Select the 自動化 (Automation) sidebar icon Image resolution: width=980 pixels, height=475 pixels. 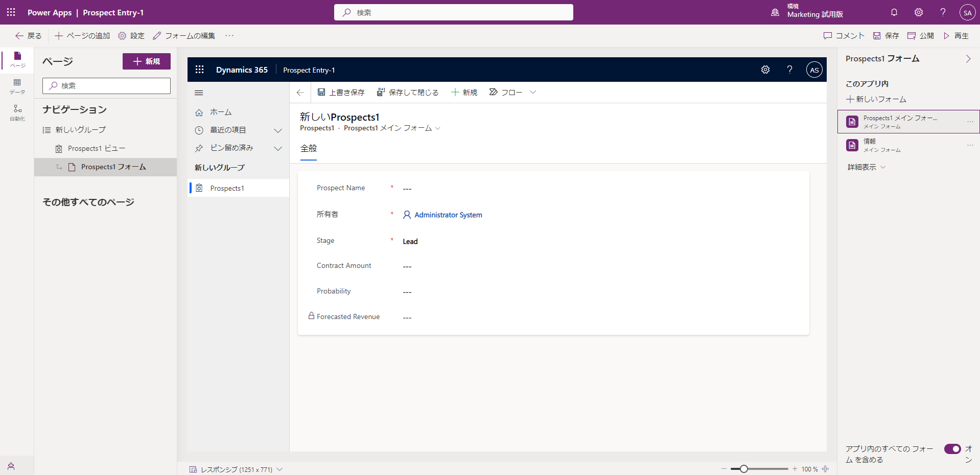pyautogui.click(x=17, y=113)
